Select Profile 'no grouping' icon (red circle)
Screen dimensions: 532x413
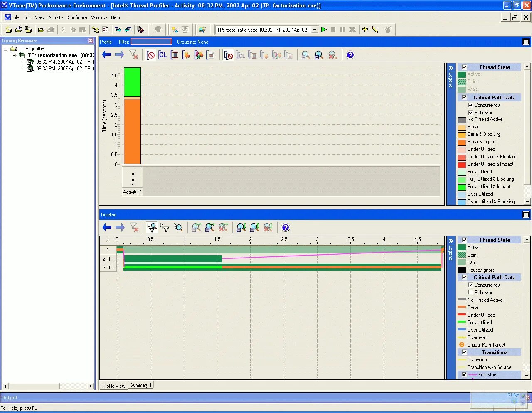[x=151, y=55]
